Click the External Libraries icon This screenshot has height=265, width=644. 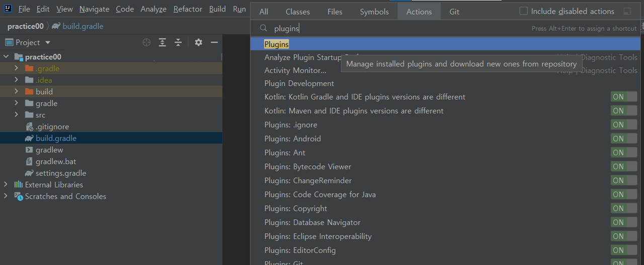click(x=19, y=185)
